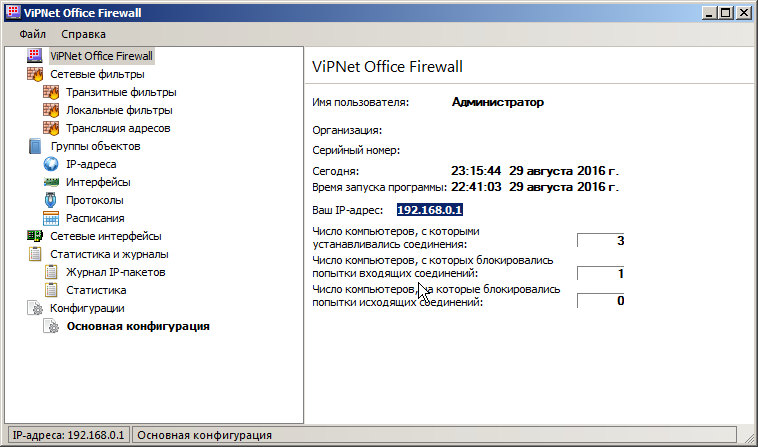Click the Транзитные фильтры icon
758x447 pixels.
pos(51,92)
